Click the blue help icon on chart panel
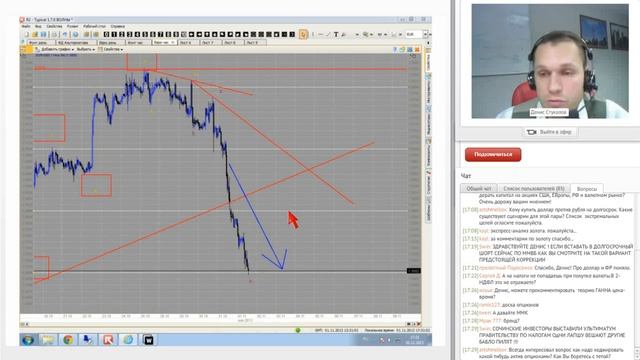 pyautogui.click(x=395, y=50)
